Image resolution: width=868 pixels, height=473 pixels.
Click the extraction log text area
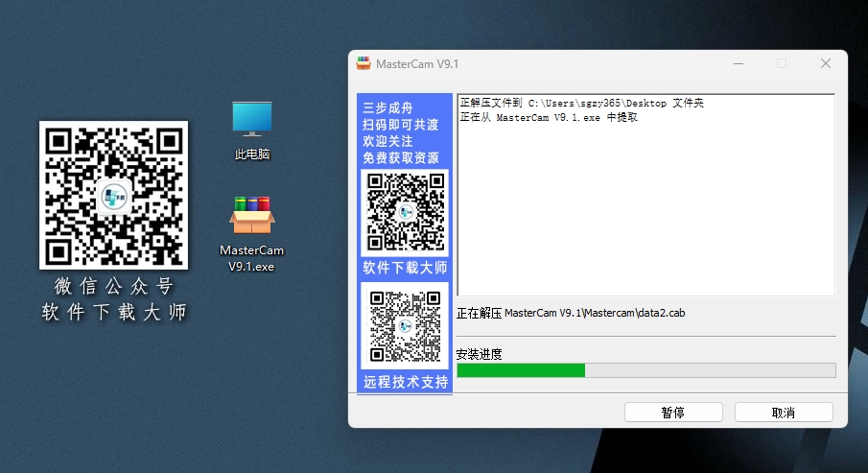click(646, 195)
